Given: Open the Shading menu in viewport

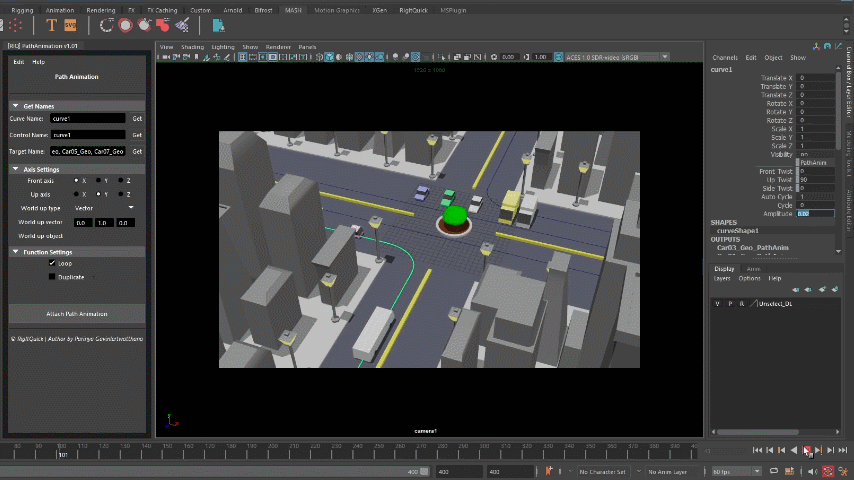Looking at the screenshot, I should (x=192, y=47).
